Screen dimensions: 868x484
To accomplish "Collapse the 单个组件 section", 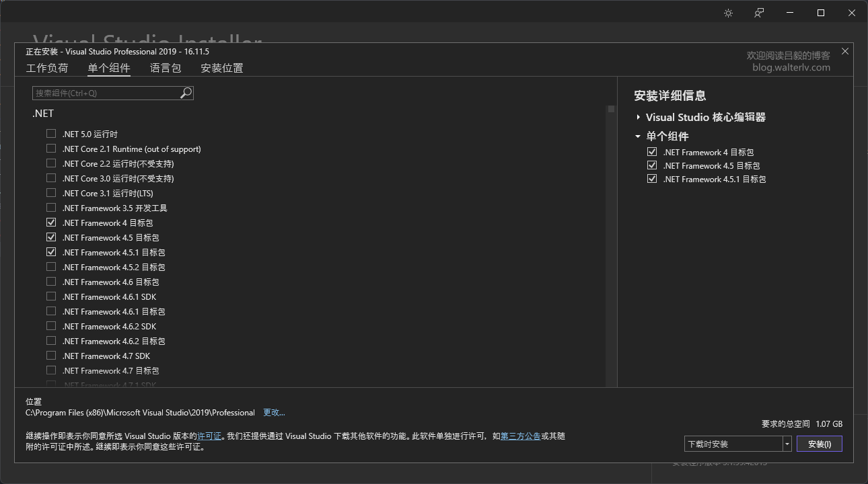I will pyautogui.click(x=638, y=136).
